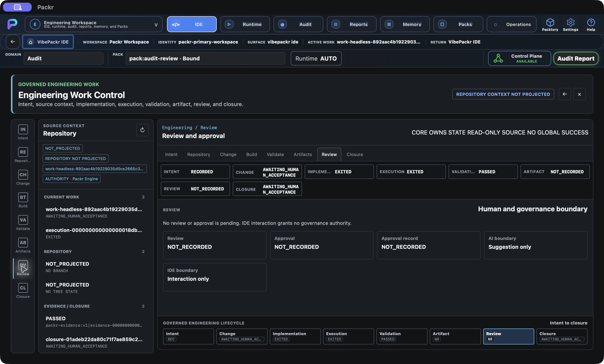Toggle the Runtime AUTO button
The height and width of the screenshot is (364, 604).
point(316,58)
